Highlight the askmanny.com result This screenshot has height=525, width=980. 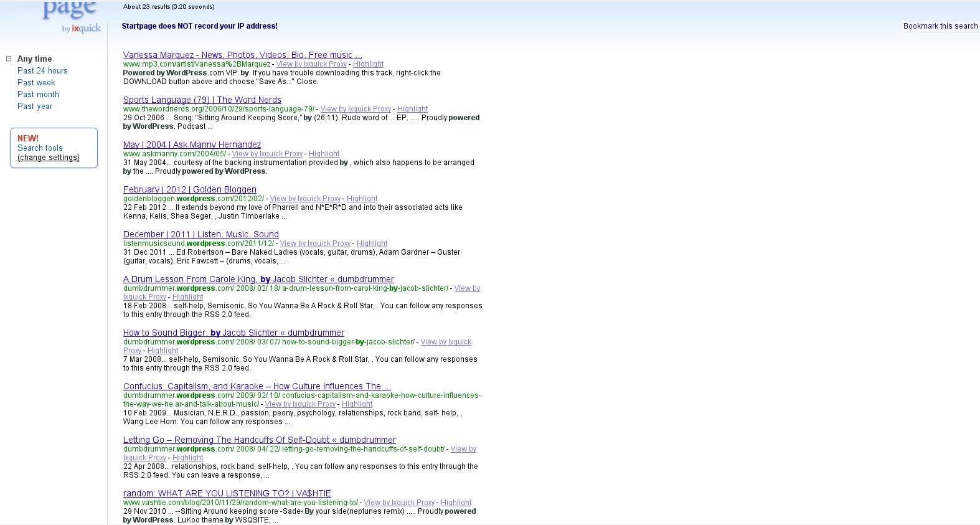(324, 154)
